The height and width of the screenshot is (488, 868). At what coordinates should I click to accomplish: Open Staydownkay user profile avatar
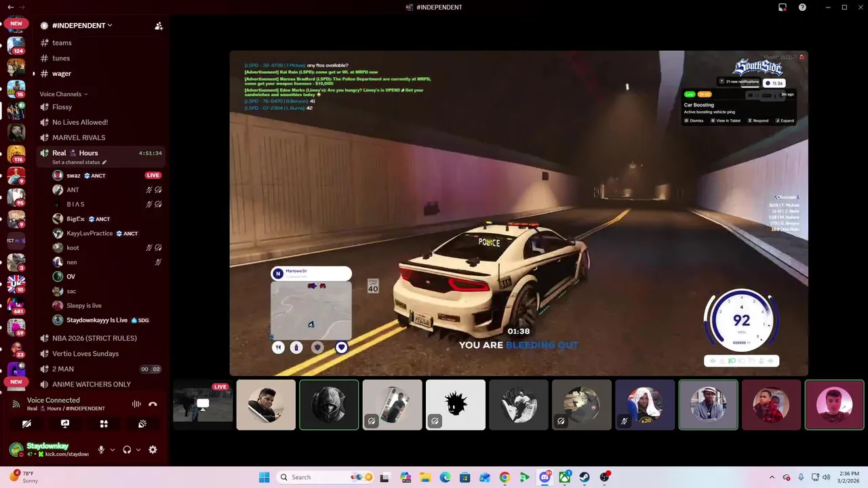(x=16, y=449)
